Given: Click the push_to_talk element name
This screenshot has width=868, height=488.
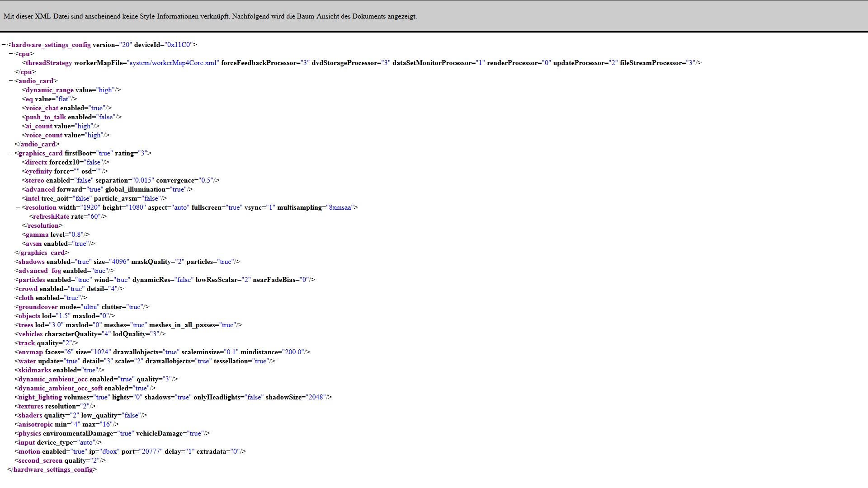Looking at the screenshot, I should pyautogui.click(x=46, y=117).
